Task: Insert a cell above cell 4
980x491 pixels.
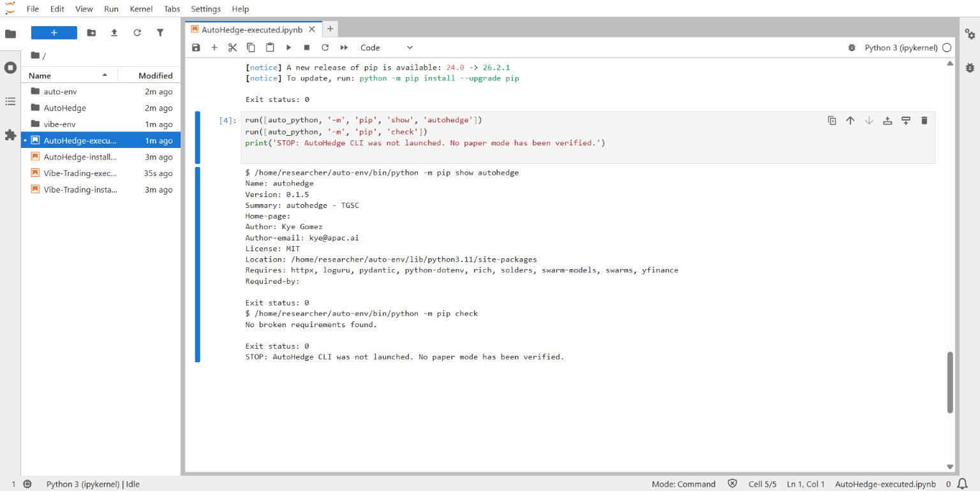Action: (x=887, y=121)
